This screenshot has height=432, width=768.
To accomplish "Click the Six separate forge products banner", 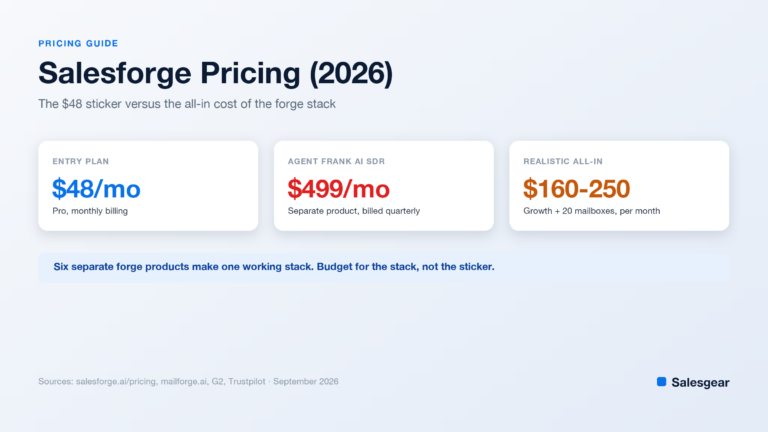I will click(x=384, y=267).
